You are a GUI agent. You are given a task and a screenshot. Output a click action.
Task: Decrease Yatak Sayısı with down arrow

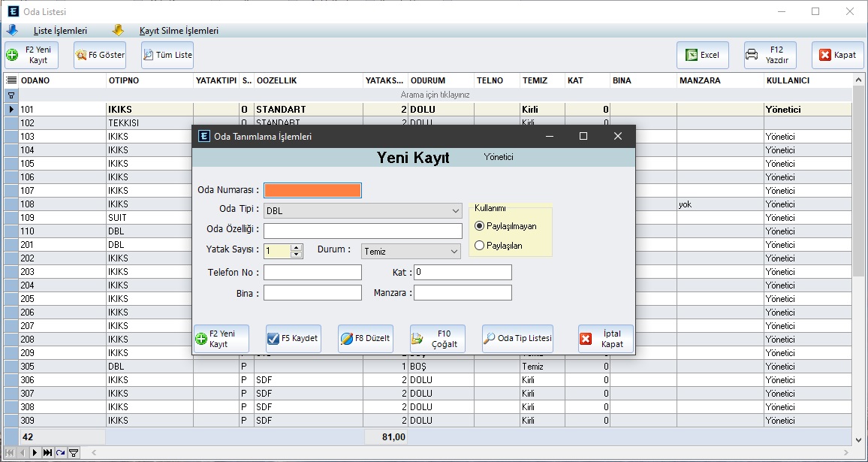297,254
